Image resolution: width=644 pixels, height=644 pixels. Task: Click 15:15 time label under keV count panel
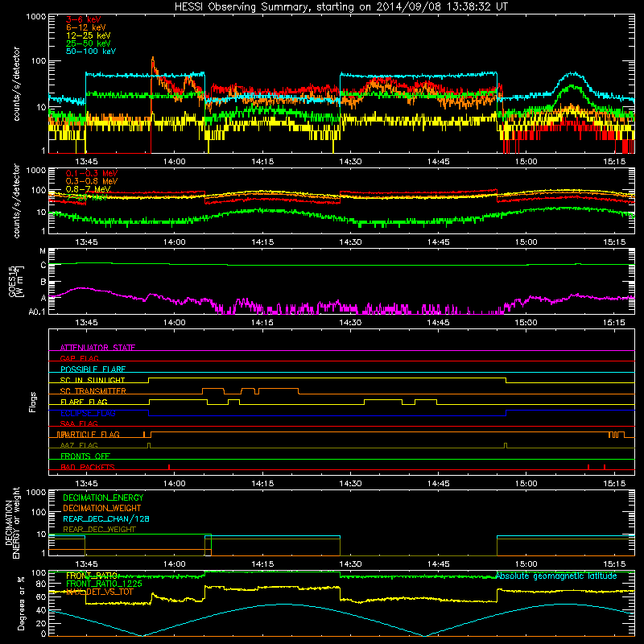(614, 162)
